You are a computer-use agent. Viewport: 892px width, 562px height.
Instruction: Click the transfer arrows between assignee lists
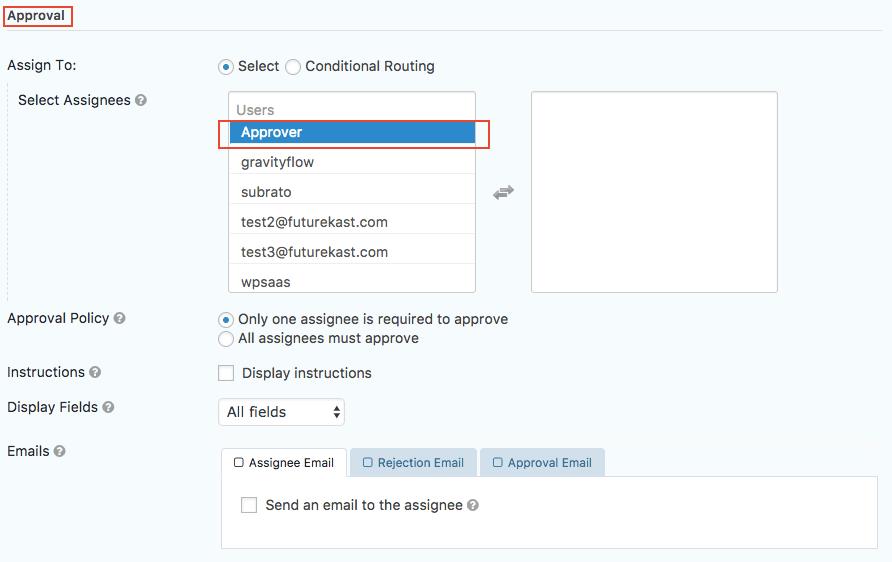click(x=503, y=192)
